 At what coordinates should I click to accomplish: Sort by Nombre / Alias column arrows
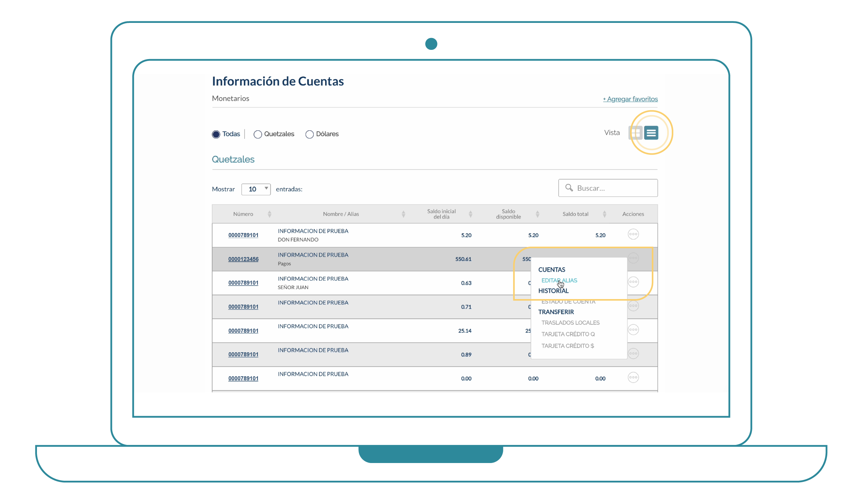pos(403,214)
